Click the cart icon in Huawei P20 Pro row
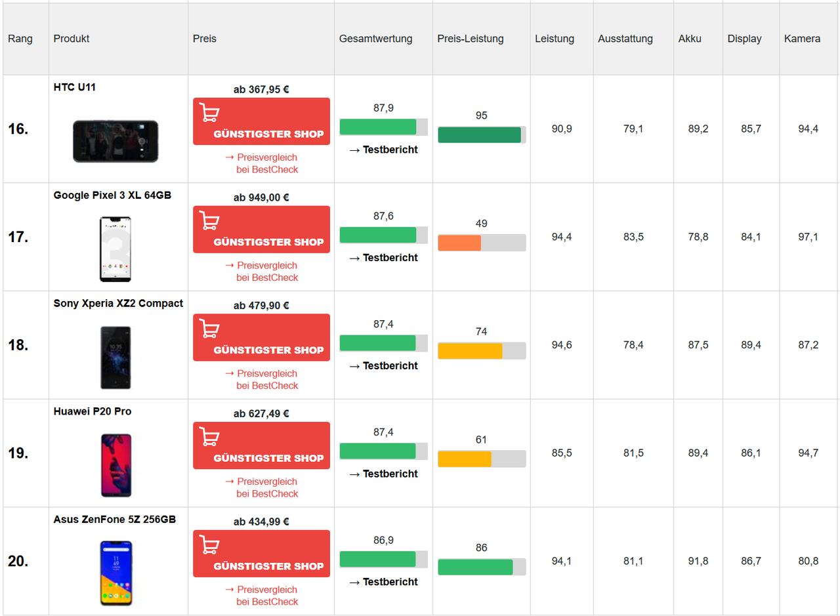The height and width of the screenshot is (616, 840). point(209,437)
